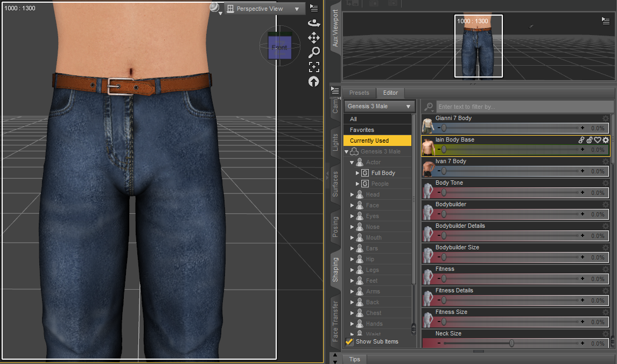Expand the People tree node
Image resolution: width=617 pixels, height=364 pixels.
coord(357,184)
